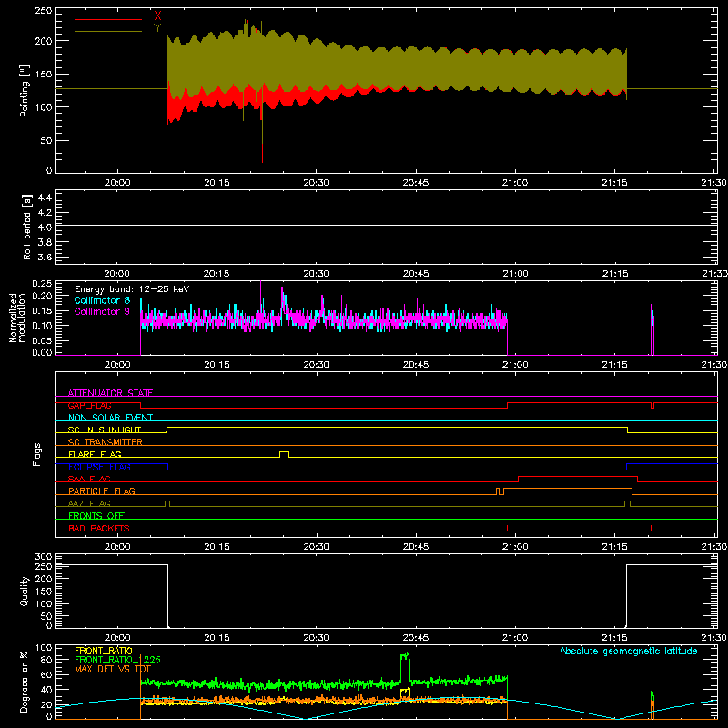Image resolution: width=728 pixels, height=728 pixels.
Task: Click the BAD_PACKETS flag label
Action: (99, 528)
